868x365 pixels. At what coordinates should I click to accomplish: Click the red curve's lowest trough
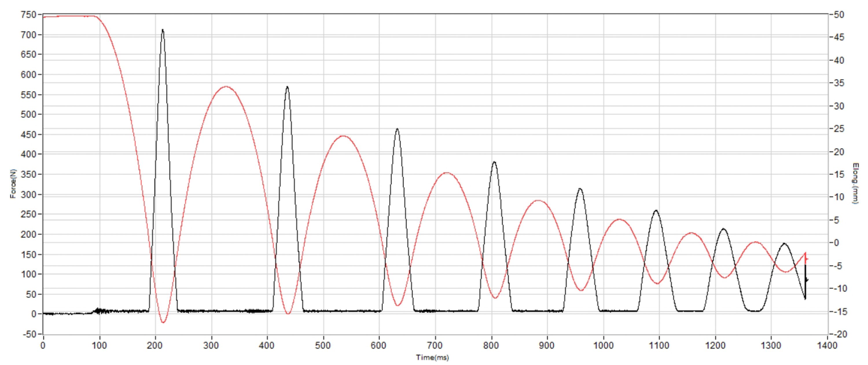click(163, 322)
